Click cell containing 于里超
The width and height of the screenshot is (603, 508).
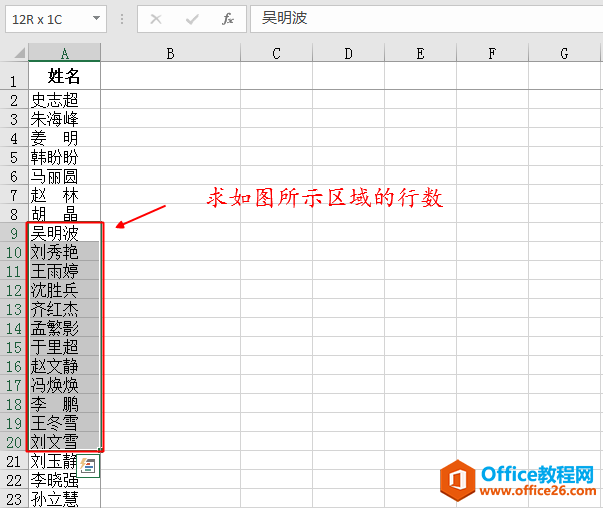click(65, 346)
